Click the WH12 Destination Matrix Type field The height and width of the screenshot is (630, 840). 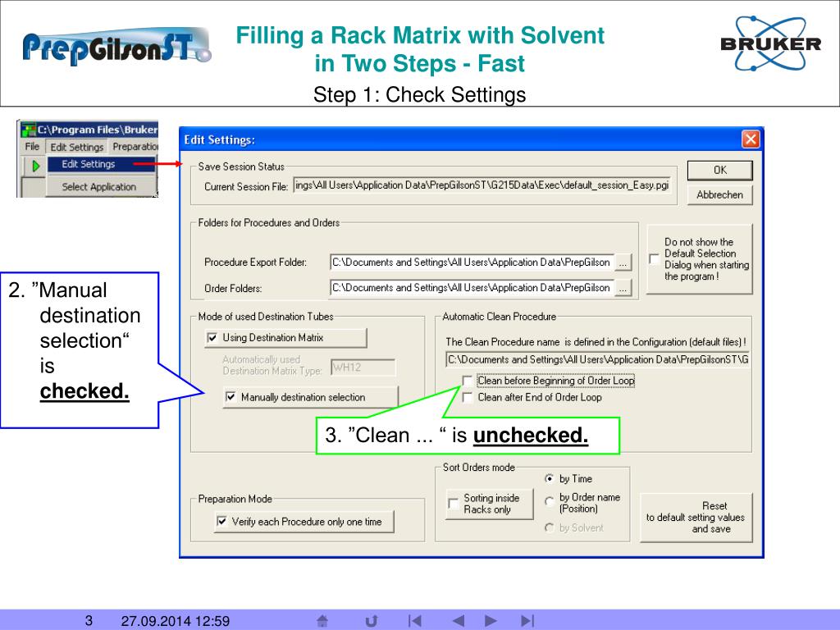pos(363,367)
